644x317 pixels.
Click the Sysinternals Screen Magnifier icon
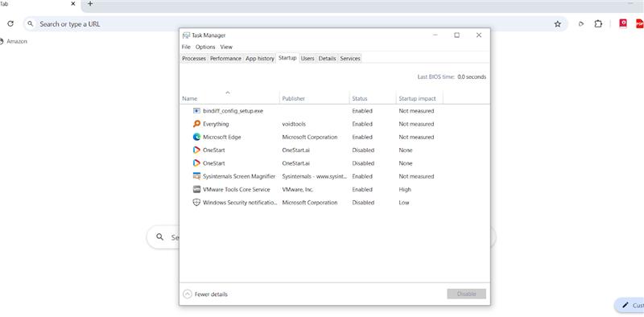click(x=196, y=176)
